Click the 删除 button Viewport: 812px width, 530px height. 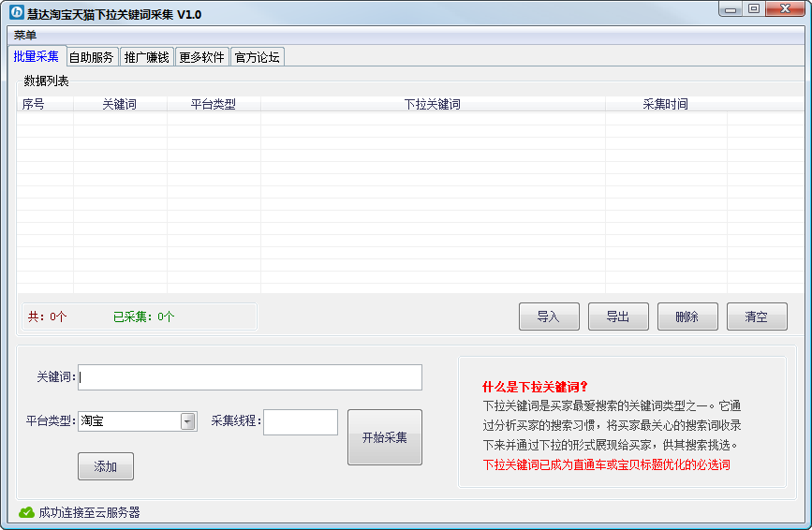(687, 317)
